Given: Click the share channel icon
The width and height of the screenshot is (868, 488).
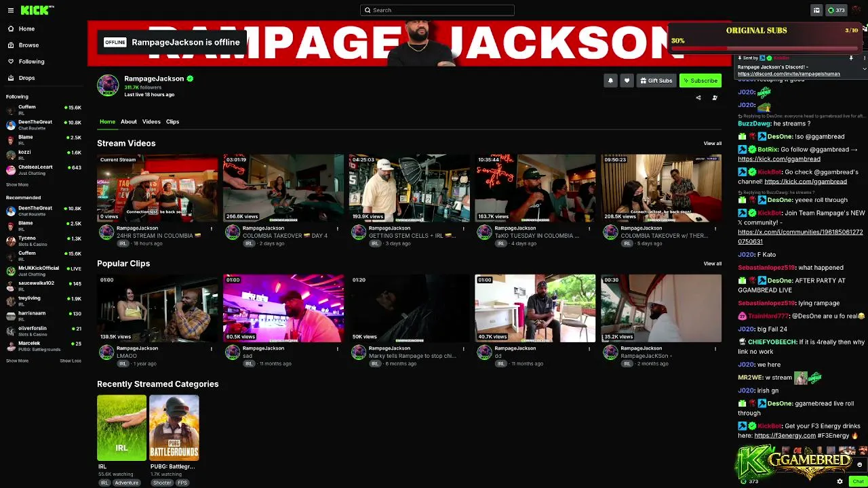Looking at the screenshot, I should click(x=698, y=98).
